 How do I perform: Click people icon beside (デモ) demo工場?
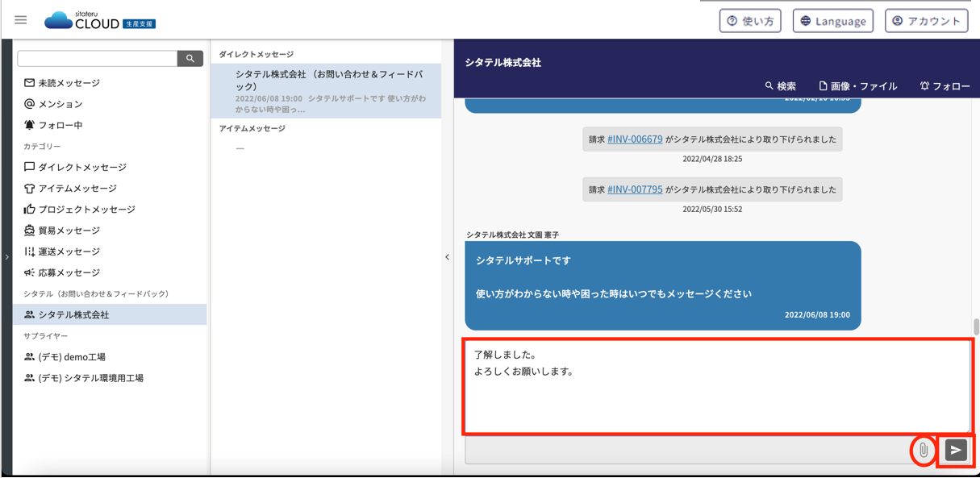pyautogui.click(x=29, y=356)
